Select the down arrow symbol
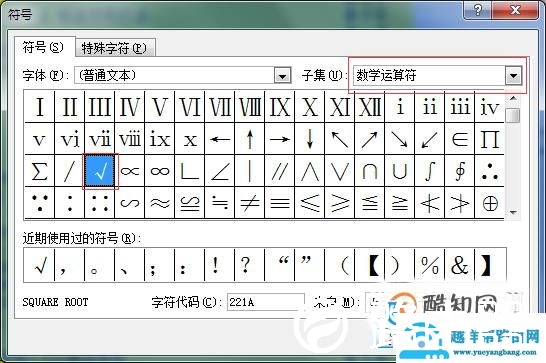 [x=310, y=139]
